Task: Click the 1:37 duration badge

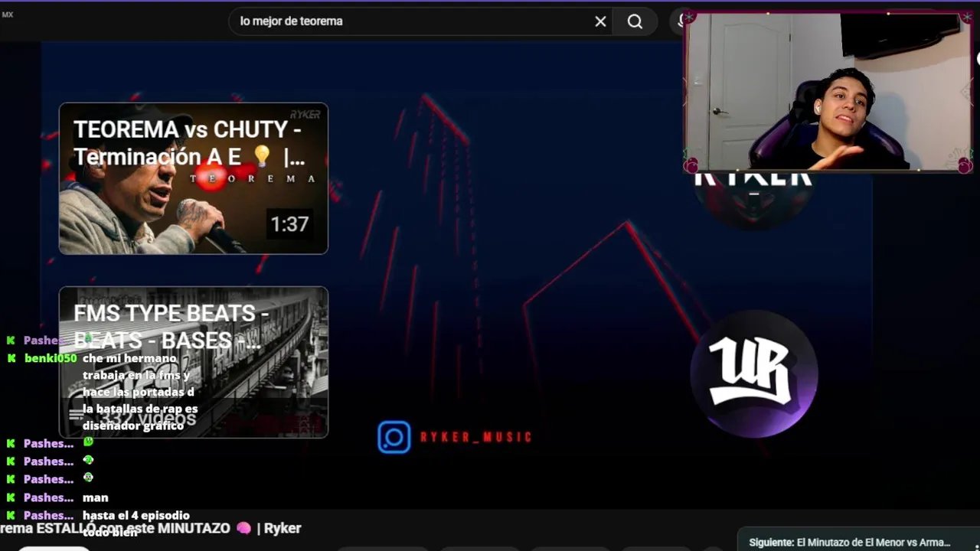Action: click(x=289, y=224)
